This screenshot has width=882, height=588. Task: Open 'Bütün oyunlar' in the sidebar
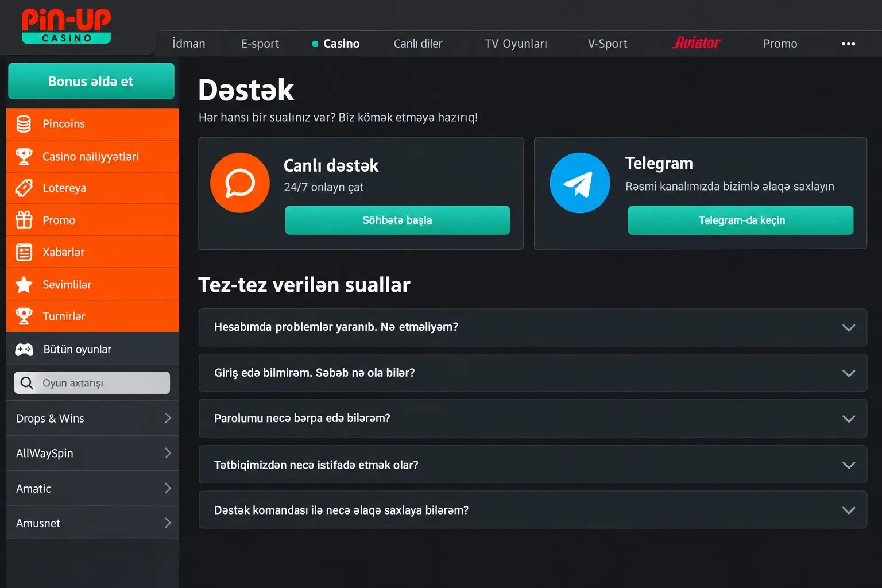tap(92, 349)
